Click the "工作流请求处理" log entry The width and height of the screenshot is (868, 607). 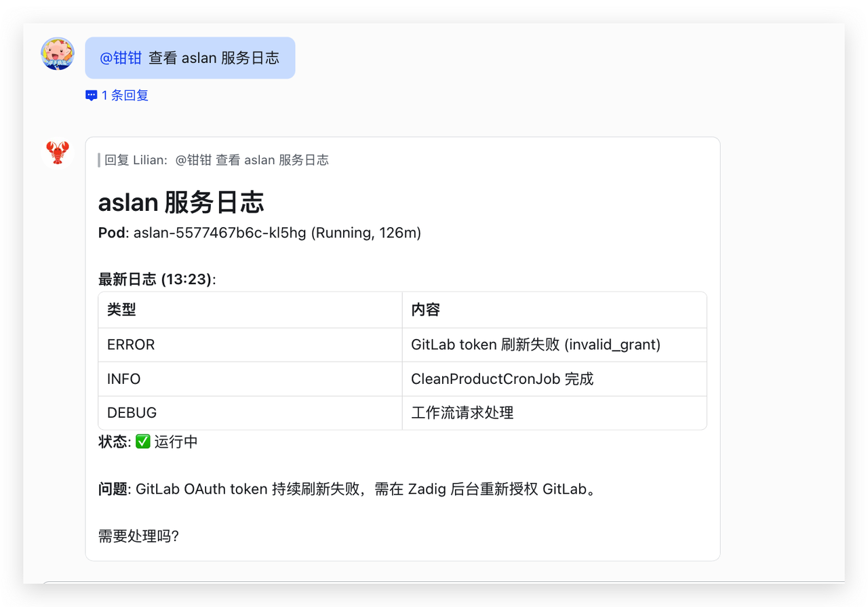pyautogui.click(x=462, y=412)
